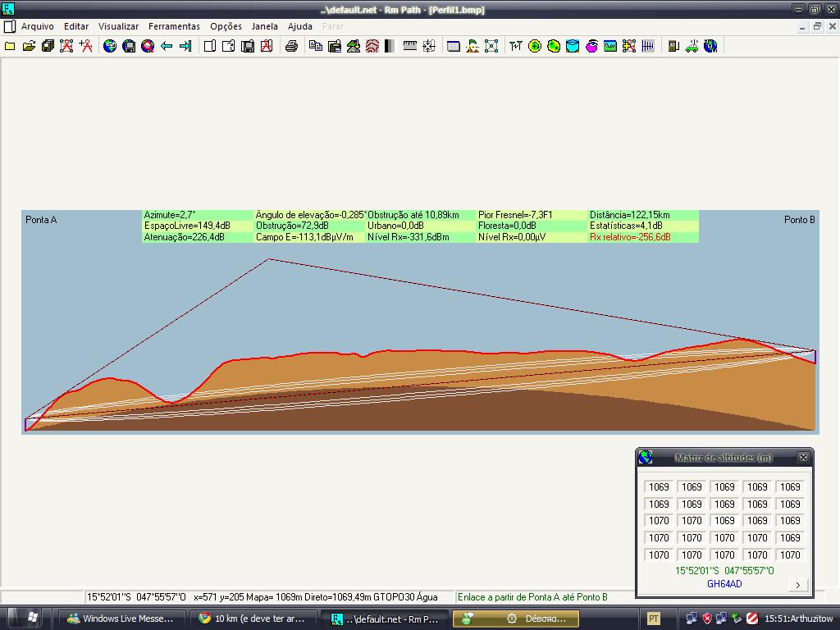Open the Arquivo menu
840x630 pixels.
pyautogui.click(x=37, y=26)
